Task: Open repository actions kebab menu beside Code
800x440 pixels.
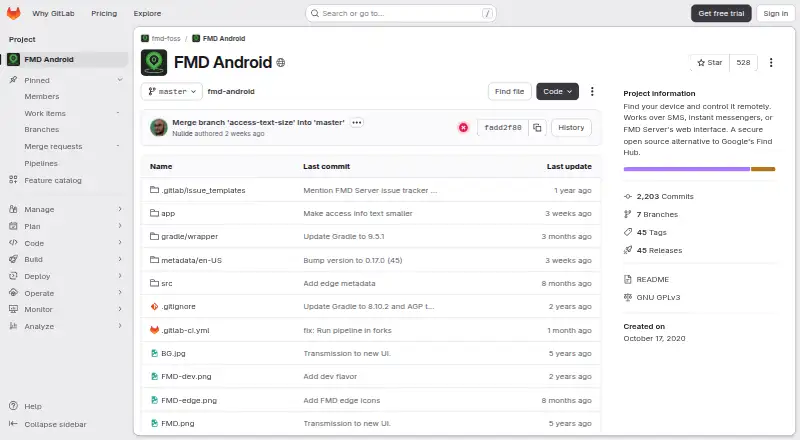Action: click(x=592, y=91)
